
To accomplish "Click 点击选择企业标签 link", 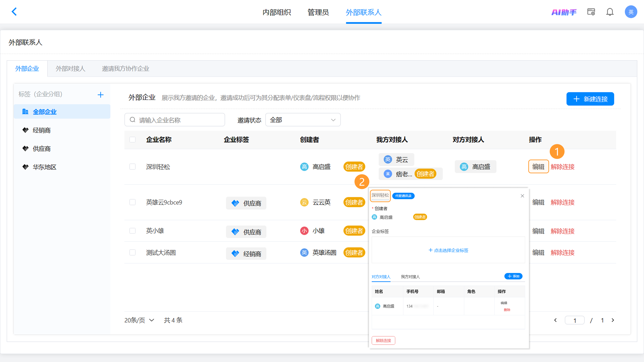I will [448, 250].
